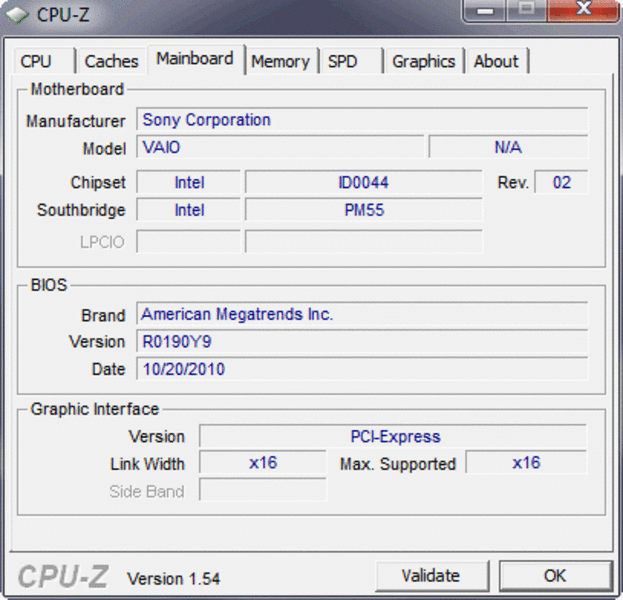Click the chipset Rev. 02 value

561,182
